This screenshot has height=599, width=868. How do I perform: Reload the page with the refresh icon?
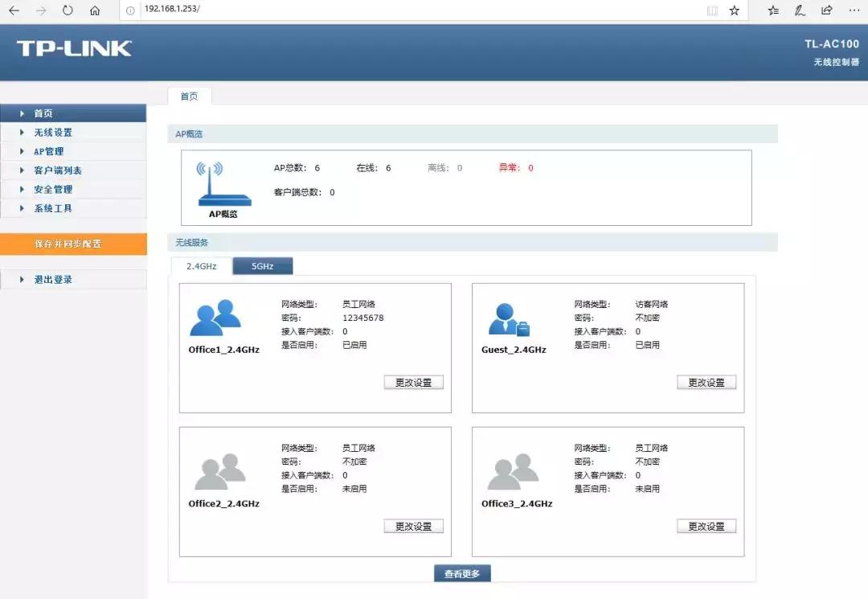pyautogui.click(x=68, y=10)
